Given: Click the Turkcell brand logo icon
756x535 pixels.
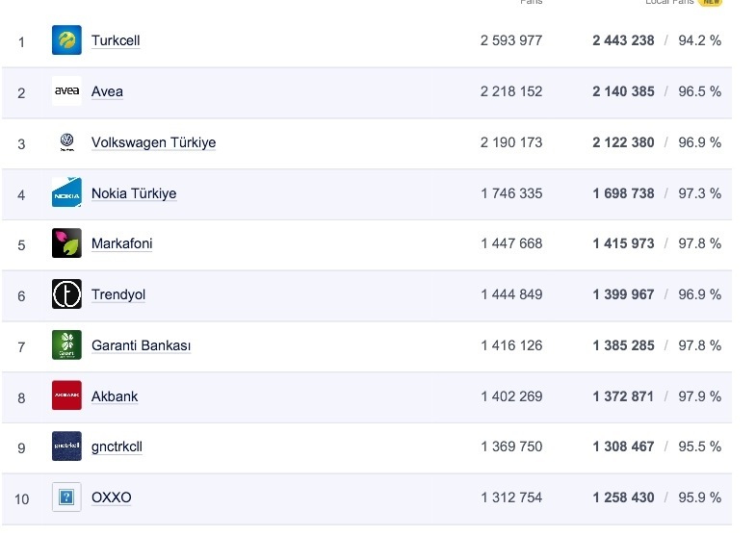Looking at the screenshot, I should point(66,40).
